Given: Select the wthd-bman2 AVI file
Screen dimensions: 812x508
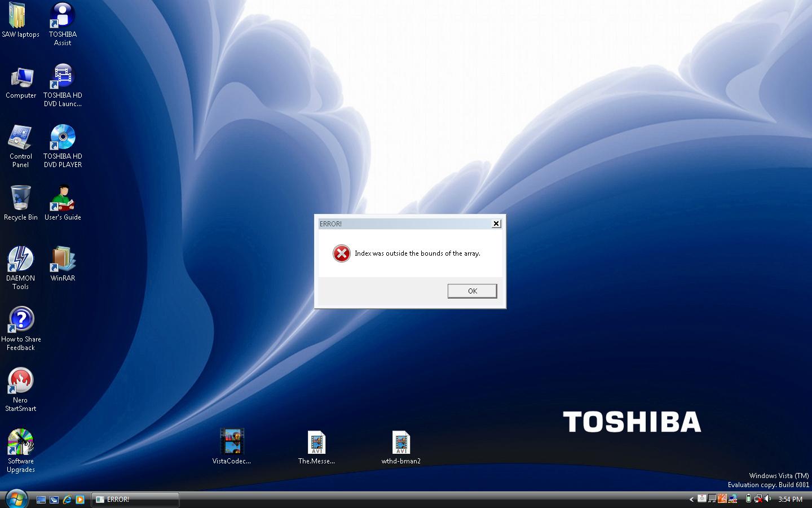Looking at the screenshot, I should [x=401, y=448].
